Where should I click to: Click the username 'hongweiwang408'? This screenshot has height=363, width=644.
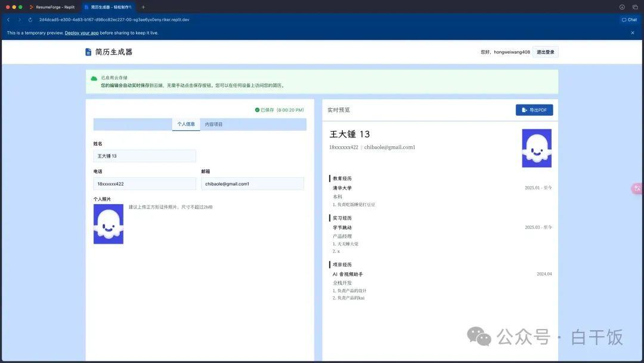(512, 52)
